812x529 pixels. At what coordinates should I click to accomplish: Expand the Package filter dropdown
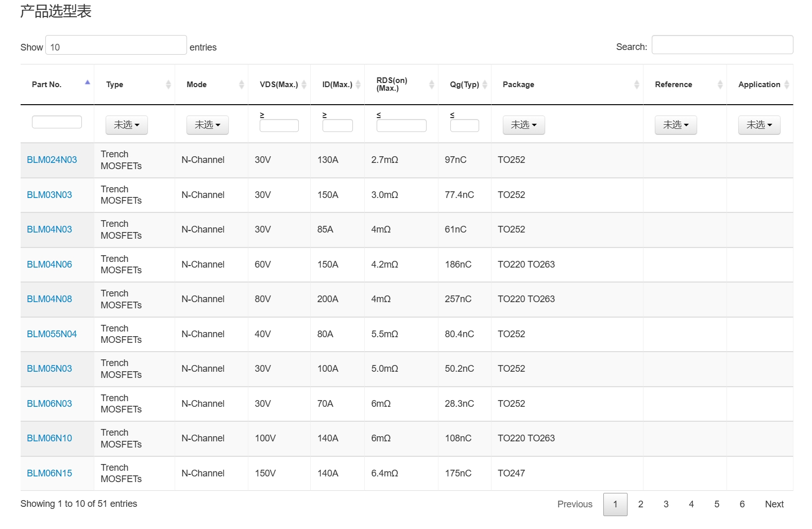tap(523, 125)
